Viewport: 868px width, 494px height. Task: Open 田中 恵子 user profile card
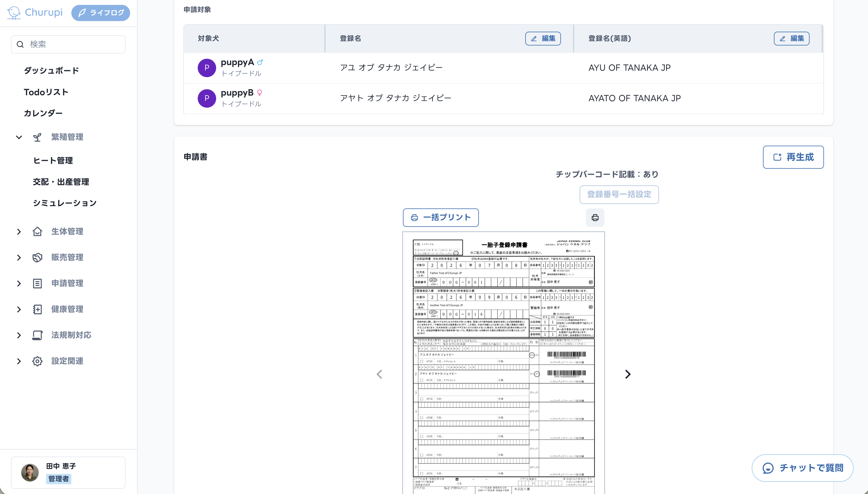[x=68, y=472]
